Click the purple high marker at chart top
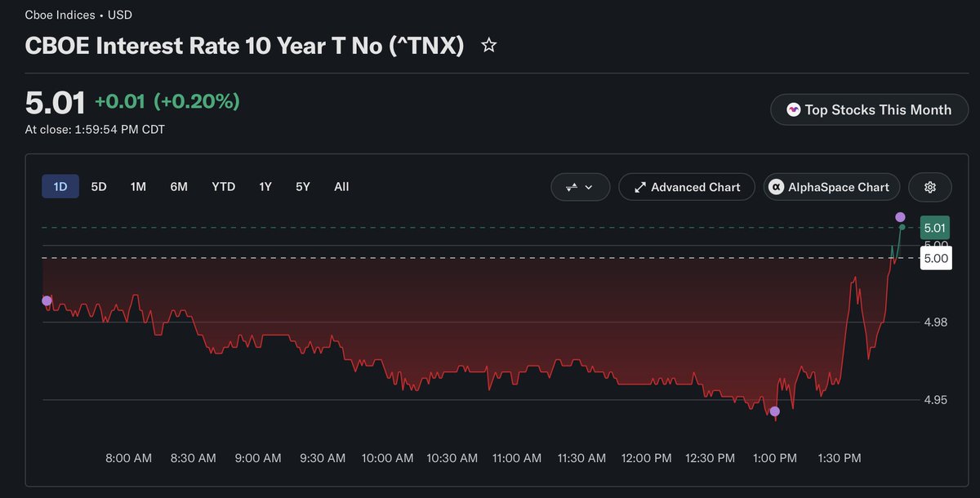The image size is (980, 498). pos(900,217)
